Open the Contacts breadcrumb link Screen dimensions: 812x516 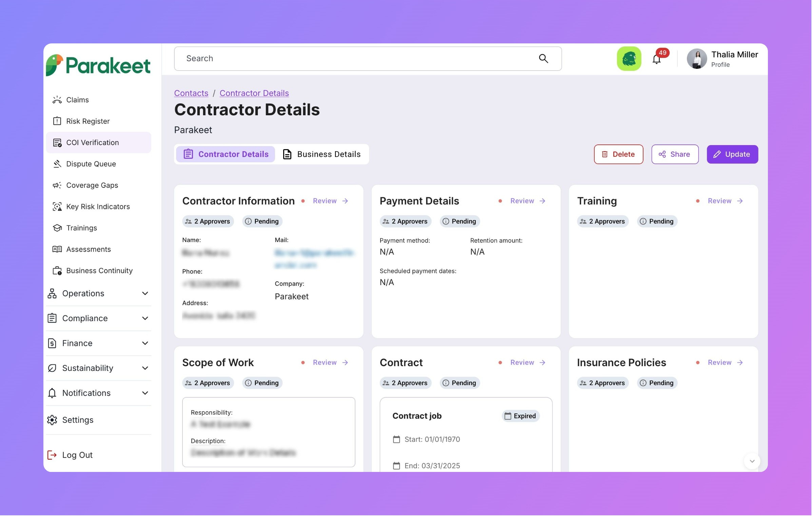tap(191, 93)
